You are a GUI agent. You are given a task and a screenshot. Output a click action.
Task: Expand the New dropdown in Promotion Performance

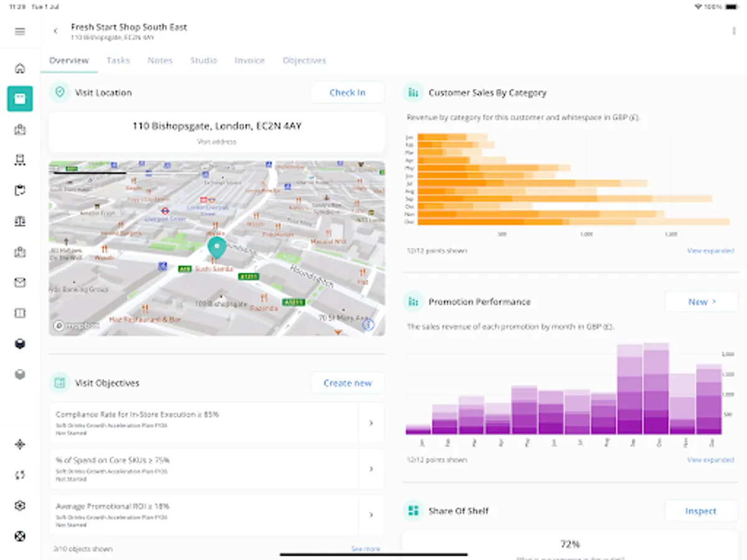[x=702, y=301]
